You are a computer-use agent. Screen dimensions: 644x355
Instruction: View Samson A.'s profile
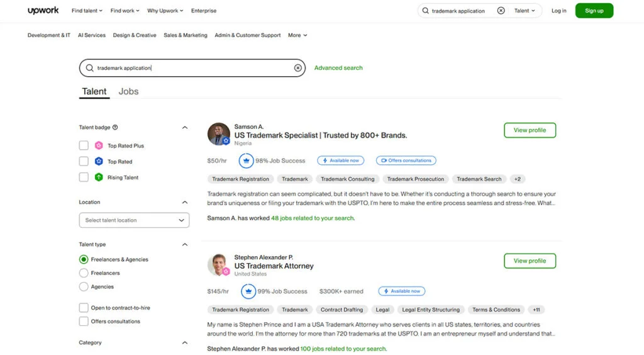pyautogui.click(x=530, y=130)
